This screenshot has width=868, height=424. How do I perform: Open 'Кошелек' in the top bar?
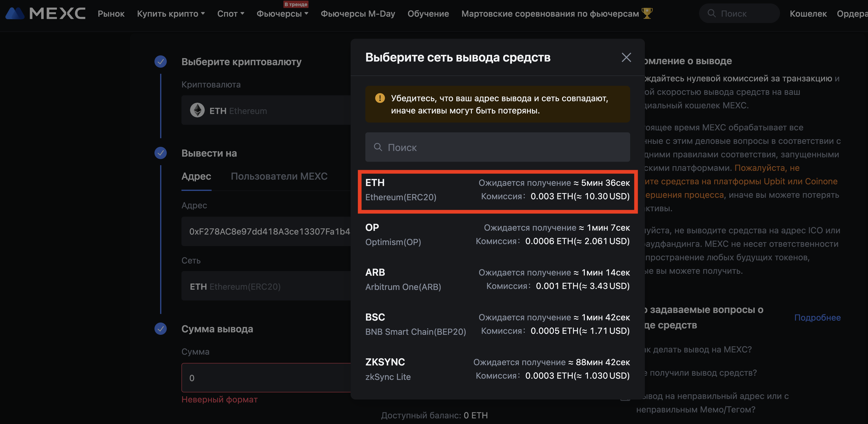point(808,14)
